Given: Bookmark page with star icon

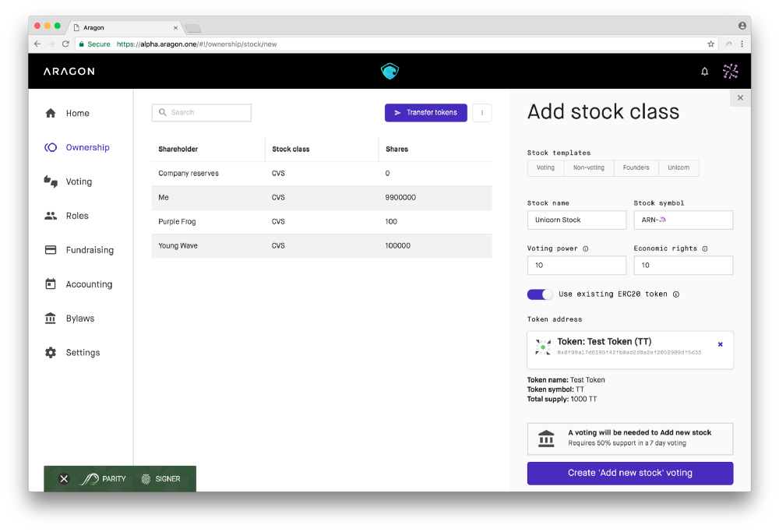Looking at the screenshot, I should (x=711, y=44).
